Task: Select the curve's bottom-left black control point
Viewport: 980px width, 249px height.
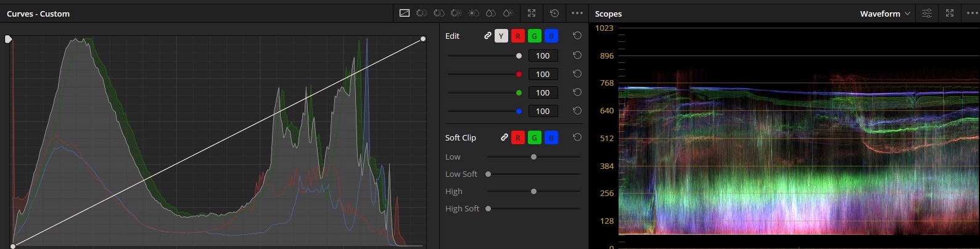Action: coord(12,246)
